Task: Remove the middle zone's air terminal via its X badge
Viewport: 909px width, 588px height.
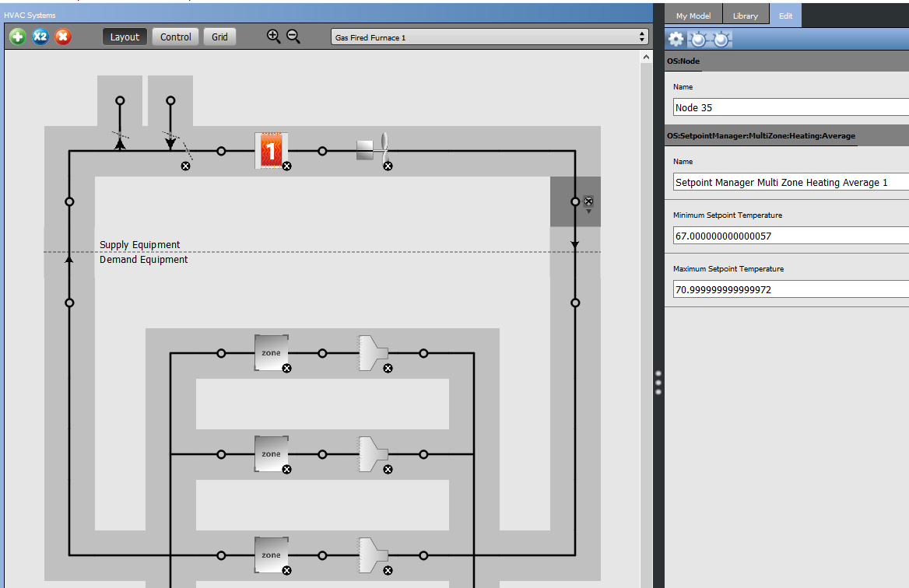Action: [388, 470]
